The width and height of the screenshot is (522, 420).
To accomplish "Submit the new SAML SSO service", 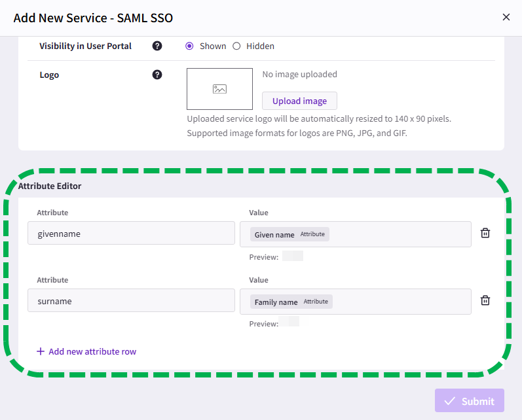I will [x=470, y=401].
